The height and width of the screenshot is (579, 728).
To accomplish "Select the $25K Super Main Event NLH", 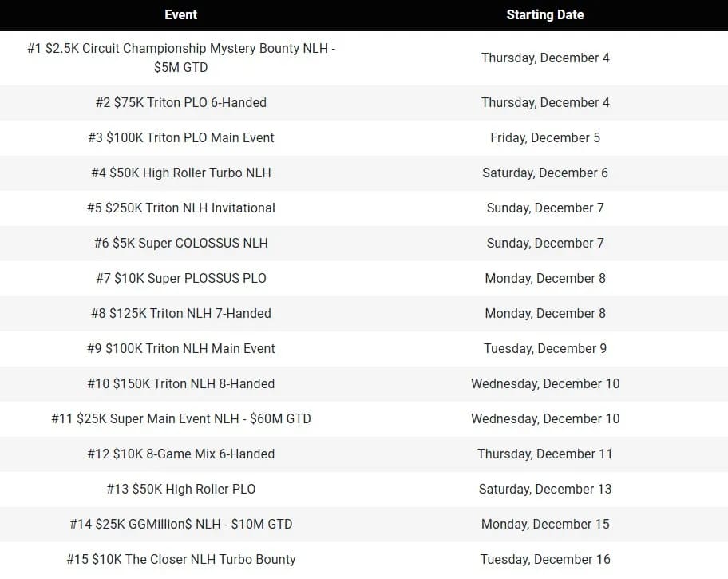I will [181, 418].
